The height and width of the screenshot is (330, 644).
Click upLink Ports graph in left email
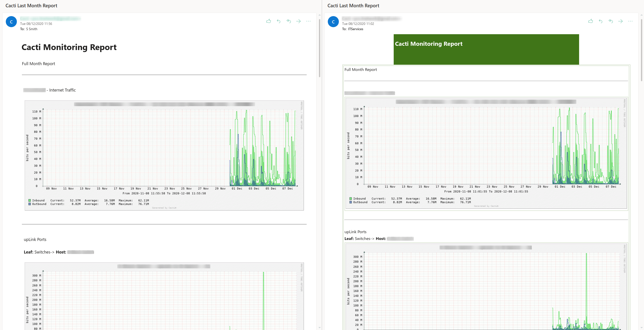coord(164,296)
